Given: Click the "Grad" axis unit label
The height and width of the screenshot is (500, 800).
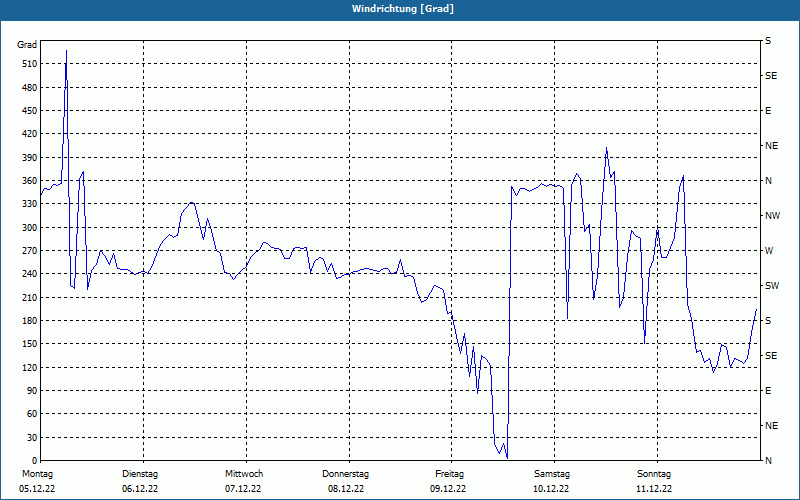Looking at the screenshot, I should coord(27,45).
